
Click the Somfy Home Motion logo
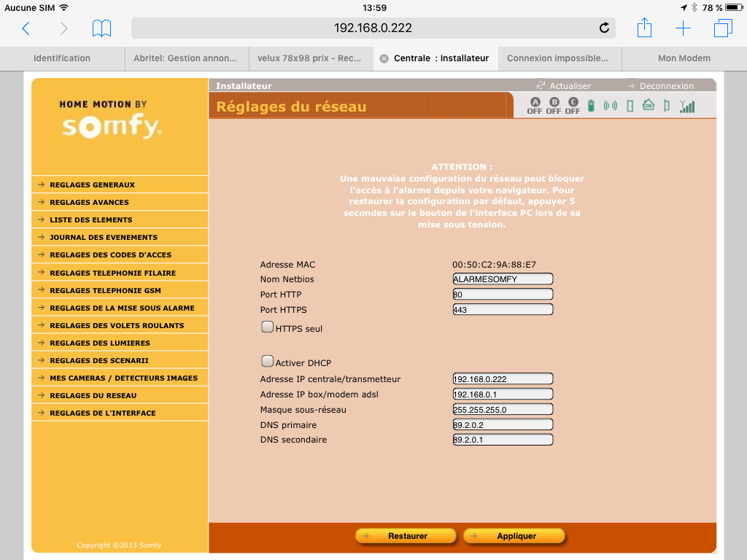point(111,119)
